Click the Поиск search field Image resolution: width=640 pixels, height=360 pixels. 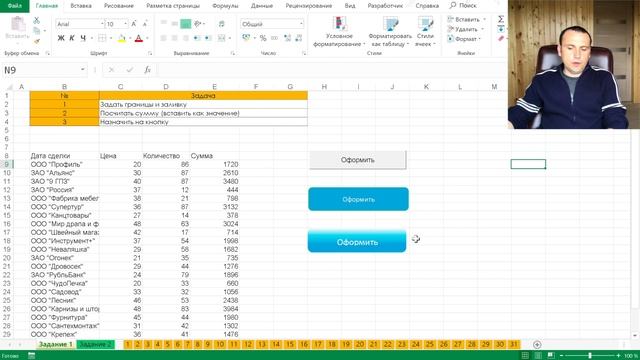point(463,6)
